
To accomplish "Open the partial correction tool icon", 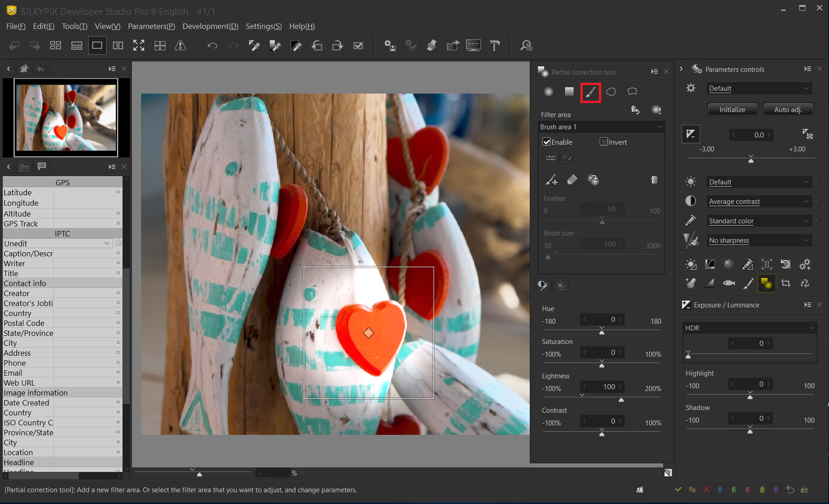I will click(x=767, y=283).
